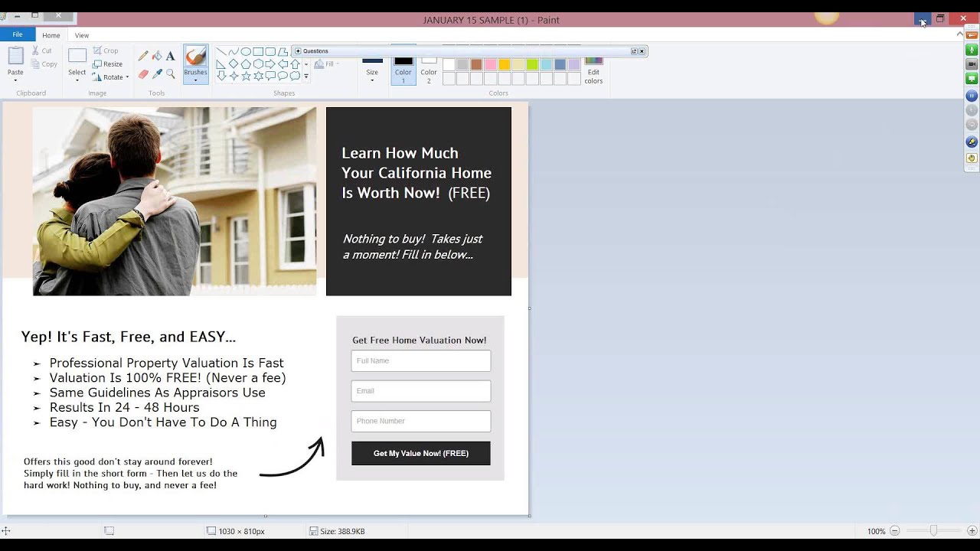
Task: Switch to the View tab
Action: coord(82,35)
